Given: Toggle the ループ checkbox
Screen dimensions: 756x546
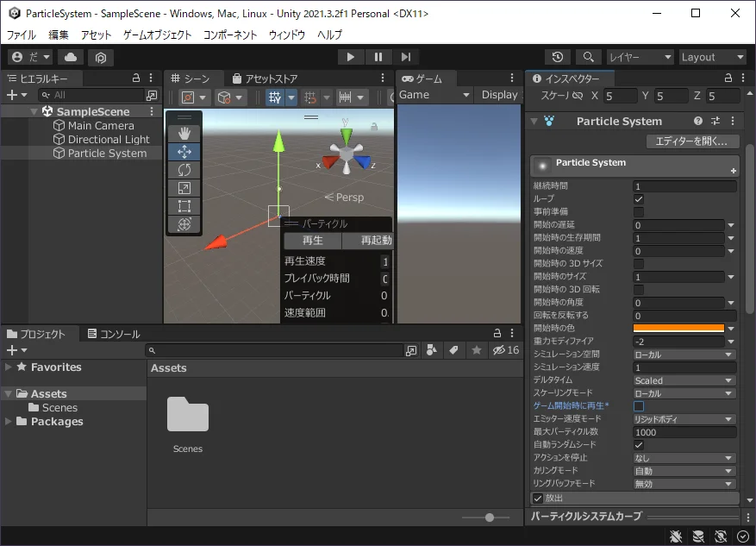Looking at the screenshot, I should pos(639,199).
